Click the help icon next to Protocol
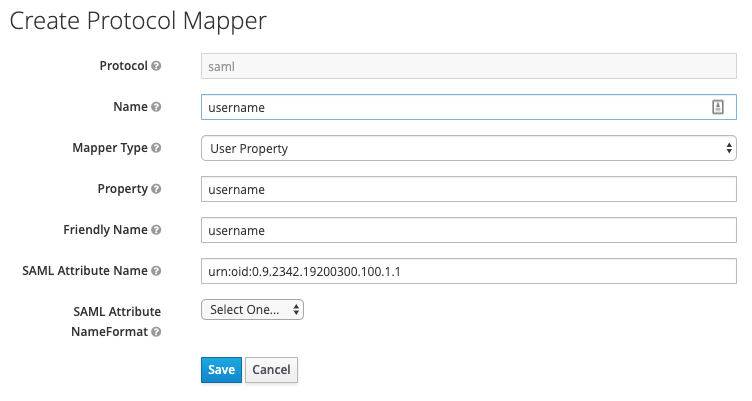This screenshot has width=752, height=401. (x=156, y=66)
